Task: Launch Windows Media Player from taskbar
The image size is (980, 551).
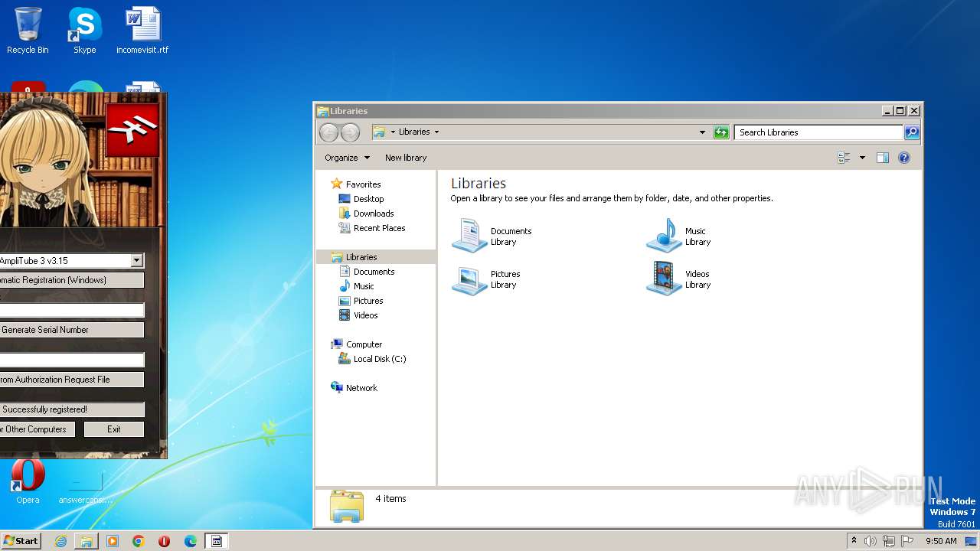Action: (113, 541)
